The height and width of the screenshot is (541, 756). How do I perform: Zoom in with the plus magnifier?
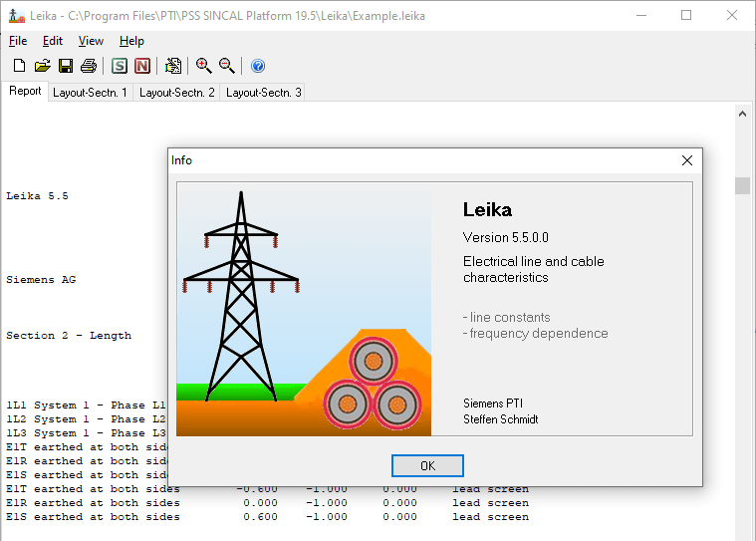pyautogui.click(x=203, y=66)
